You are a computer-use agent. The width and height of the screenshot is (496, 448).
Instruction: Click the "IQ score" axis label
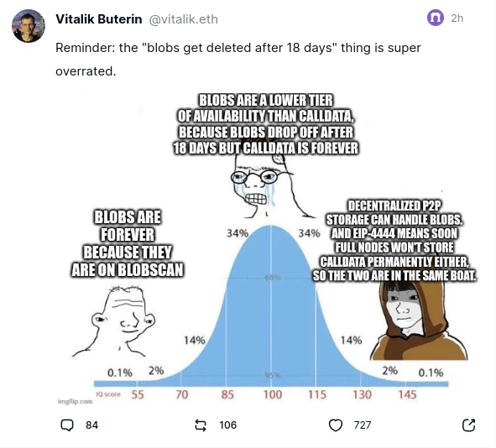pyautogui.click(x=108, y=394)
